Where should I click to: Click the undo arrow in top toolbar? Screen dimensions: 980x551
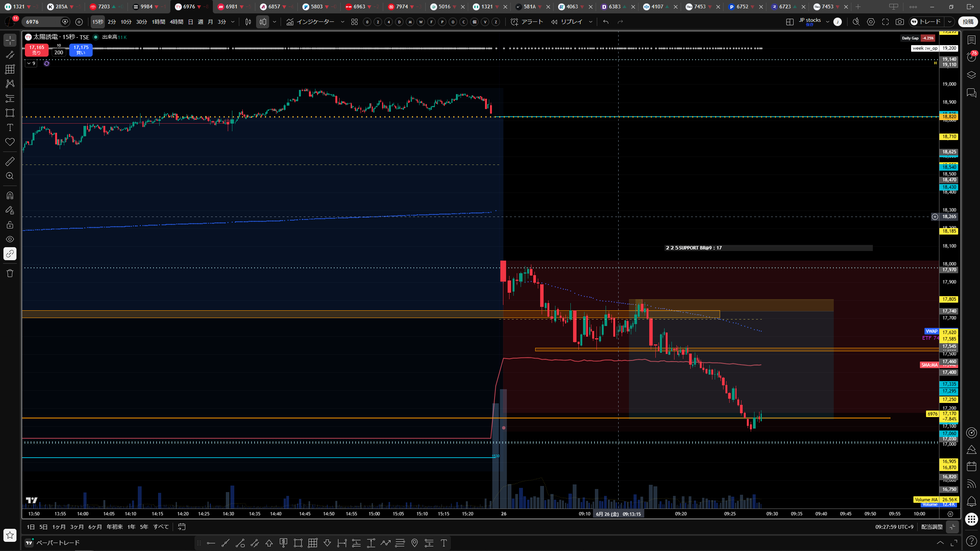(x=606, y=22)
